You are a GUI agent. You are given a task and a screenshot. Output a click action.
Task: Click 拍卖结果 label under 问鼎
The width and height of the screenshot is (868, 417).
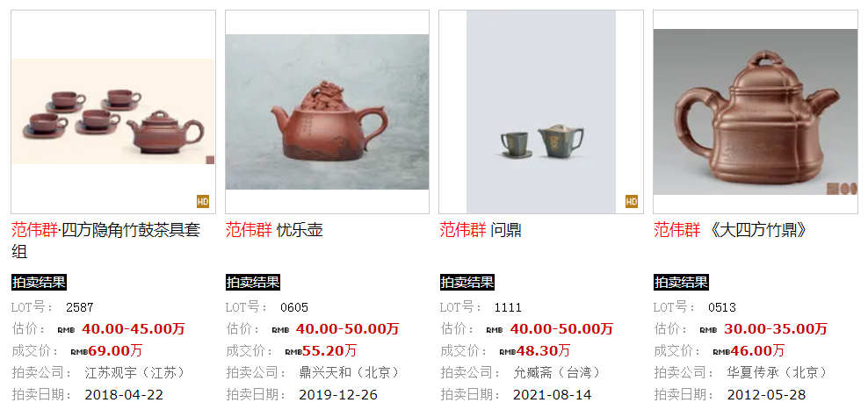tap(467, 282)
